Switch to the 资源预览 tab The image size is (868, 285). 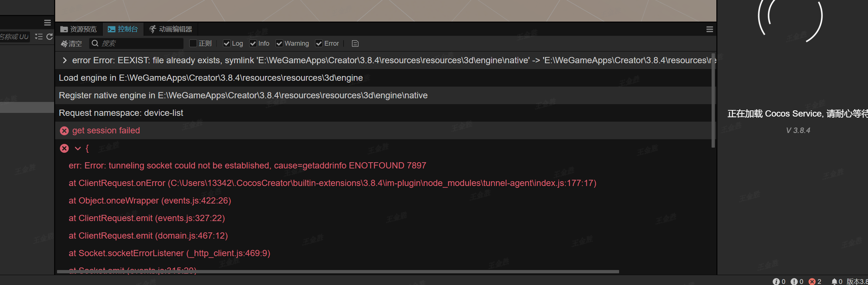pyautogui.click(x=79, y=29)
